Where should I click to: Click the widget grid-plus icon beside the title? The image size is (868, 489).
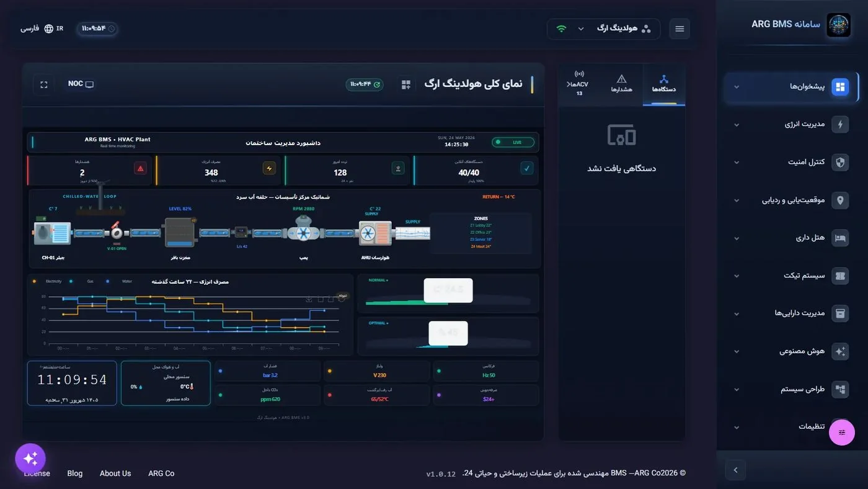pyautogui.click(x=406, y=84)
